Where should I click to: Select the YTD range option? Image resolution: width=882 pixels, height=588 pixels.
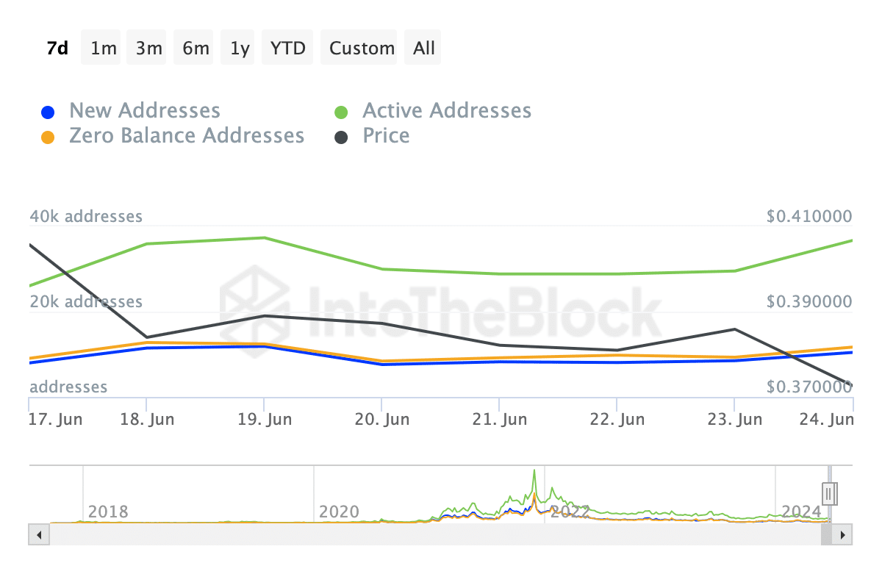pyautogui.click(x=288, y=49)
